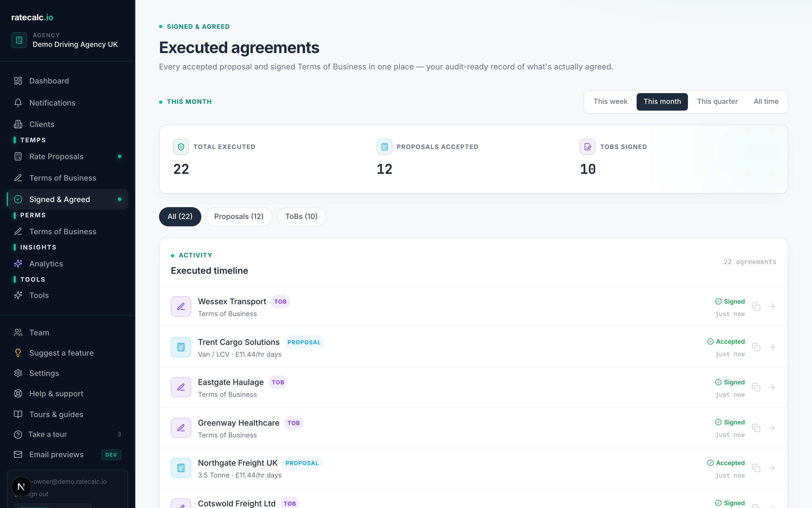Viewport: 812px width, 508px height.
Task: Click Eastgate Haulage pen icon
Action: 181,387
